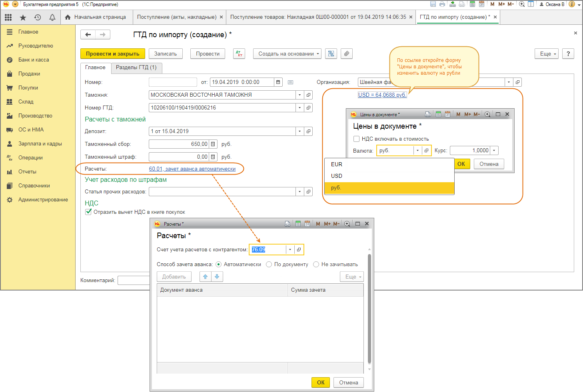Screen dimensions: 583x392
Task: Select 'По документу' advance offset option
Action: [269, 264]
